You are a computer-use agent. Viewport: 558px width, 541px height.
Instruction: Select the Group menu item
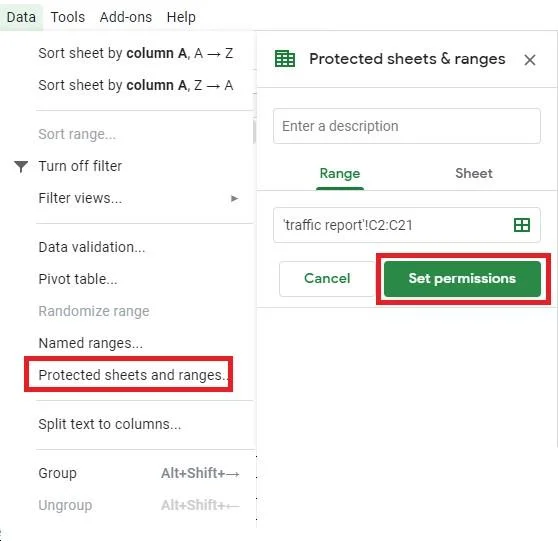point(57,473)
